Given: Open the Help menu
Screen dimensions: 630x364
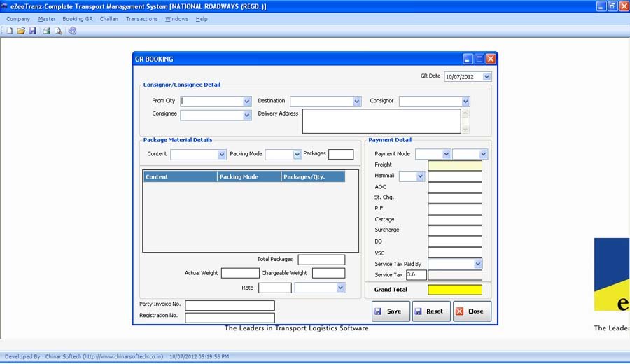Looking at the screenshot, I should [x=202, y=19].
